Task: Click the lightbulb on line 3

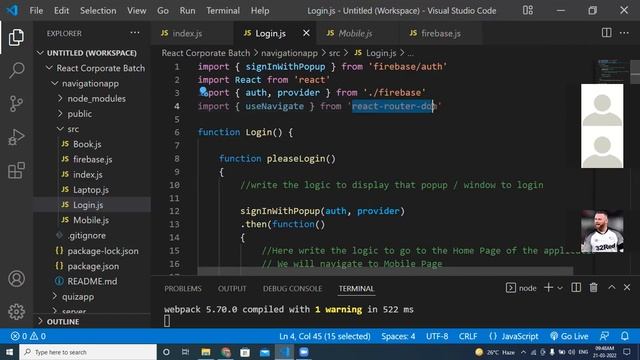Action: pyautogui.click(x=203, y=91)
